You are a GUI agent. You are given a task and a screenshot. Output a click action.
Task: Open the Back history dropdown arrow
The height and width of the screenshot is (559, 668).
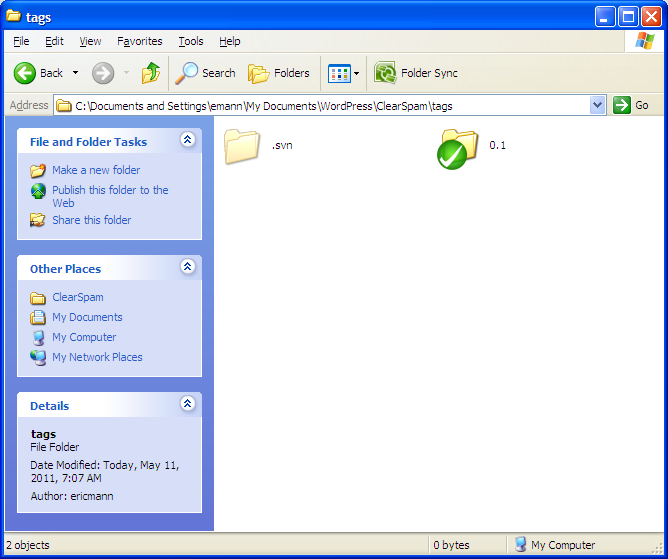pos(75,73)
